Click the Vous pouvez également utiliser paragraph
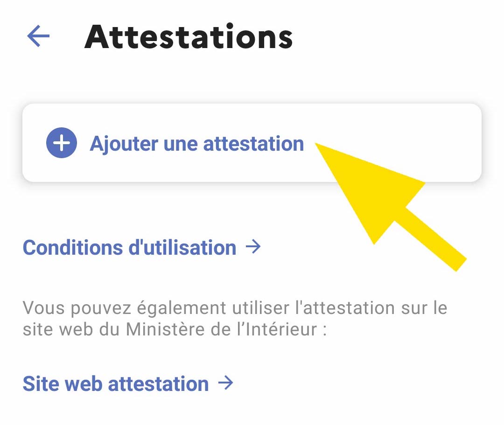Viewport: 504px width, 425px height. (x=235, y=318)
